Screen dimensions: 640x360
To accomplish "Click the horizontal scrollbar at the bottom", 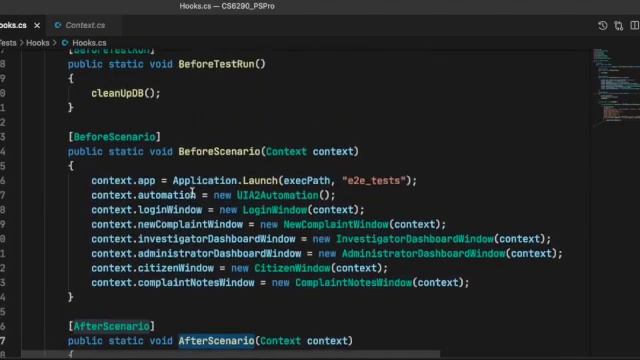I will 231,353.
